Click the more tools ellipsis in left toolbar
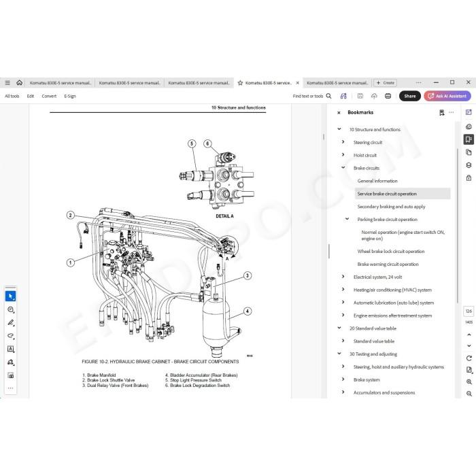The width and height of the screenshot is (476, 476). tap(11, 388)
